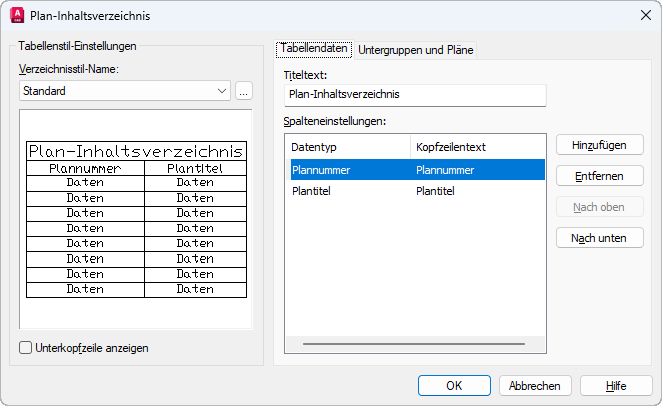Click the table style preview thumbnail
662x406 pixels.
[136, 220]
